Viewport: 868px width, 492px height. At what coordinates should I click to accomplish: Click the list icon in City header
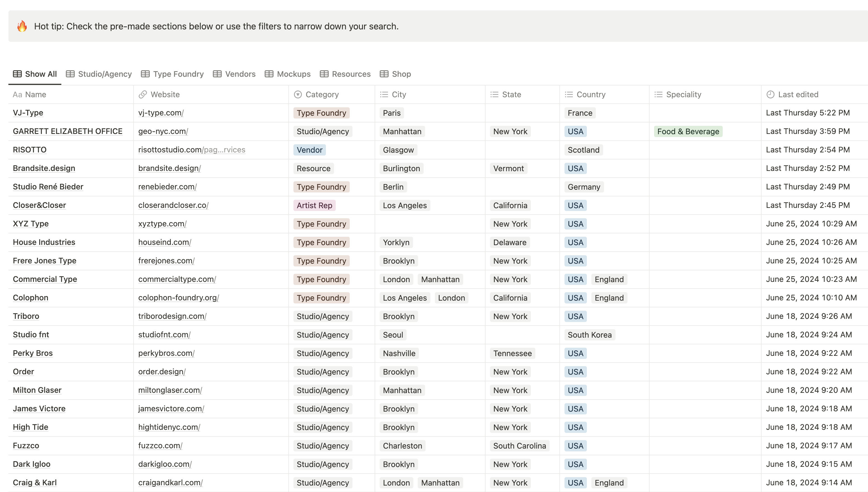384,95
